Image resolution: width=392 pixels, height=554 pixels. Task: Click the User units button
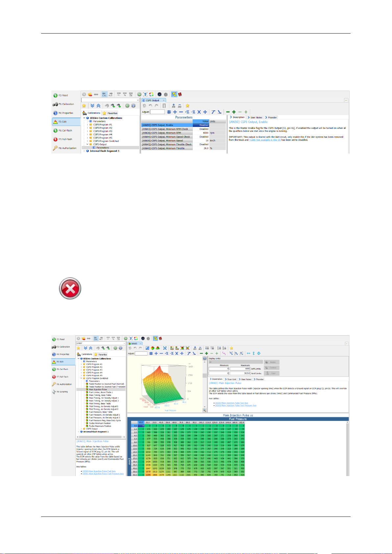tap(272, 373)
